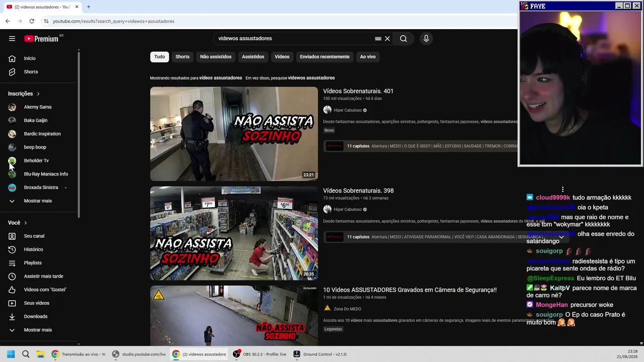This screenshot has width=644, height=362.
Task: Start voice search with microphone icon
Action: click(426, 39)
